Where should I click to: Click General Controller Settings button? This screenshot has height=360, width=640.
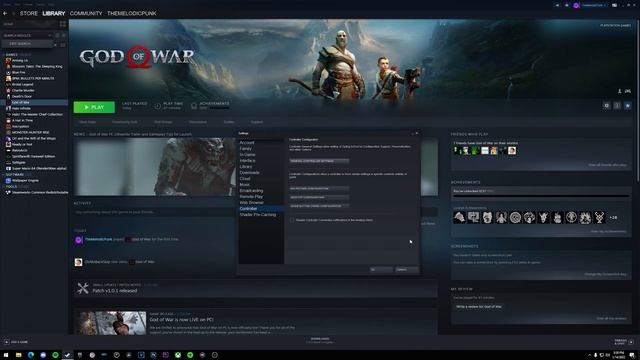point(319,161)
